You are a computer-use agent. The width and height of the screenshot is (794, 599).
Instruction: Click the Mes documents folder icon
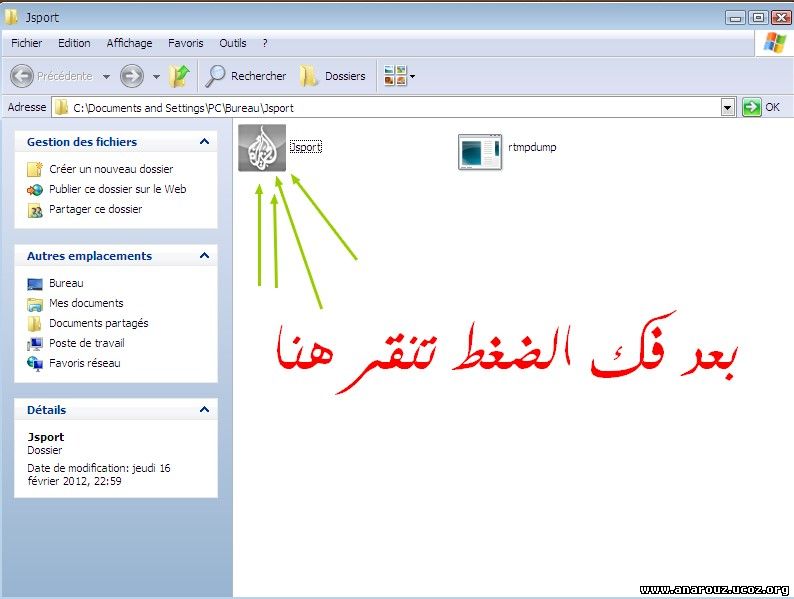pyautogui.click(x=35, y=304)
